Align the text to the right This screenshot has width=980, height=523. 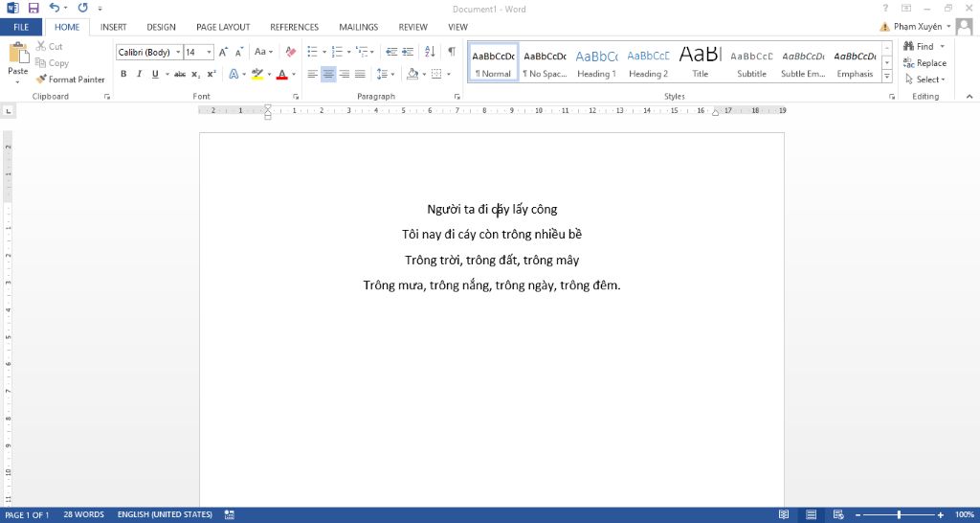click(x=345, y=74)
